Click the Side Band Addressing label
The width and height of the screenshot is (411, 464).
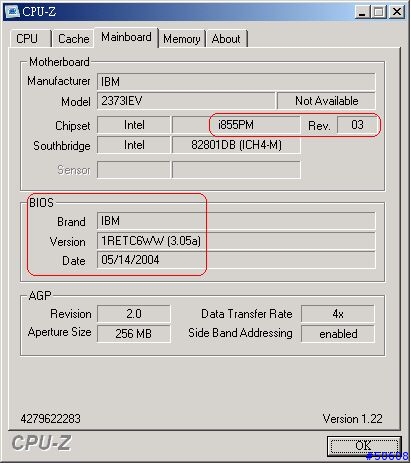coord(240,333)
